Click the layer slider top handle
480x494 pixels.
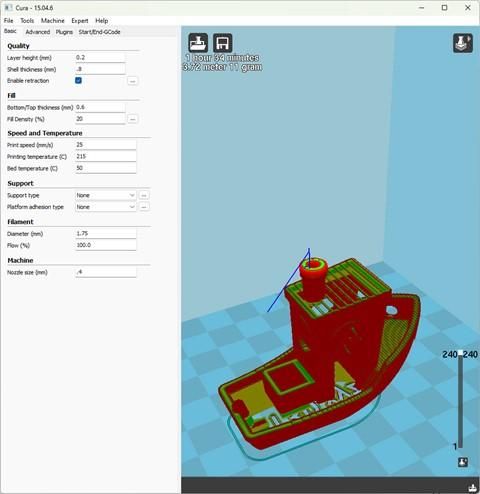tap(460, 353)
